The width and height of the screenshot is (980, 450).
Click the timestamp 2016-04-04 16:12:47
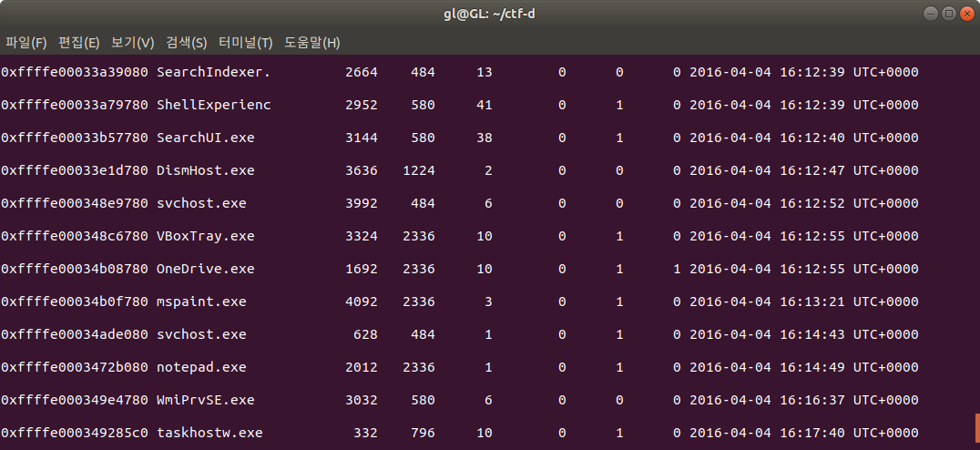[768, 170]
